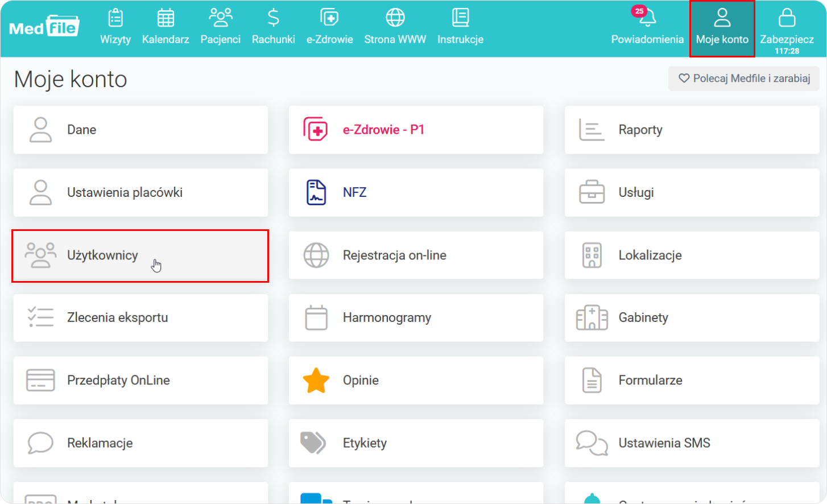Viewport: 827px width, 504px height.
Task: Click the 117:28 session timer
Action: click(x=787, y=51)
